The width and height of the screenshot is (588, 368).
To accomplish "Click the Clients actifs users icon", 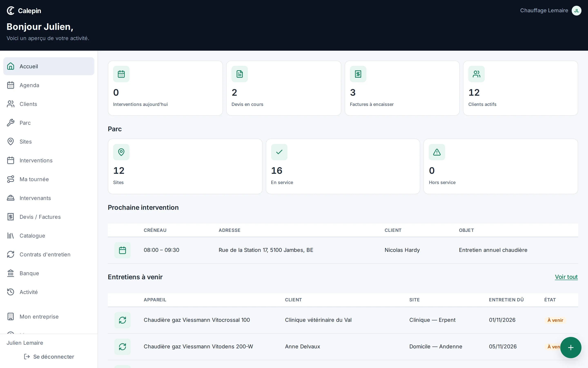I will (x=477, y=74).
